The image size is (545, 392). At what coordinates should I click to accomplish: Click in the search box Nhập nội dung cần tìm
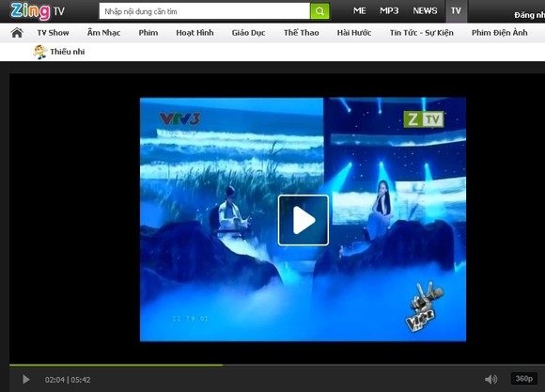[205, 11]
